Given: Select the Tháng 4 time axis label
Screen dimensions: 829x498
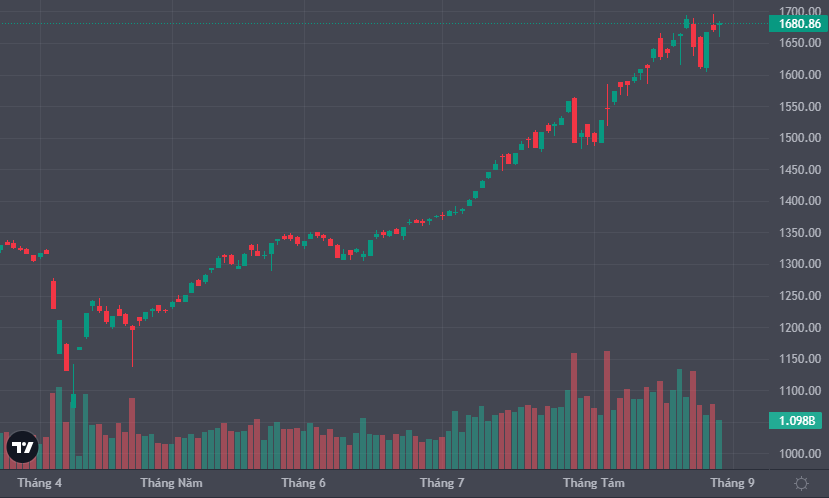Looking at the screenshot, I should 40,483.
